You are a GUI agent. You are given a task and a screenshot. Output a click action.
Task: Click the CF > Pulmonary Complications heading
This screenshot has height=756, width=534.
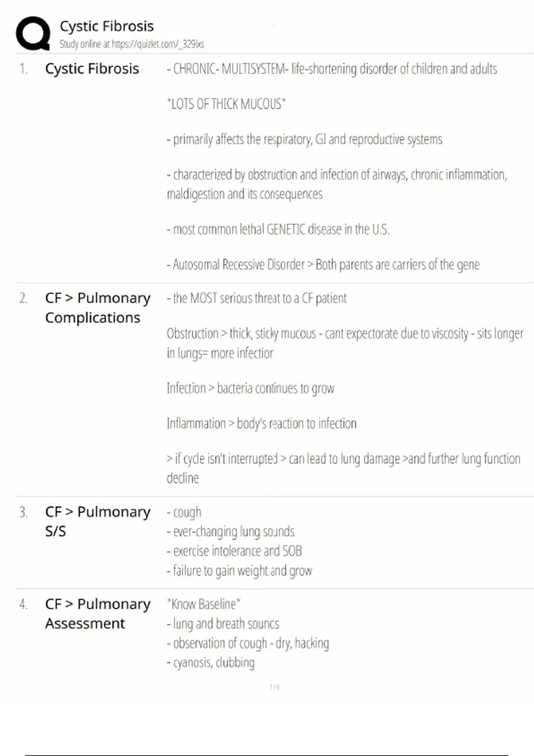click(x=97, y=308)
